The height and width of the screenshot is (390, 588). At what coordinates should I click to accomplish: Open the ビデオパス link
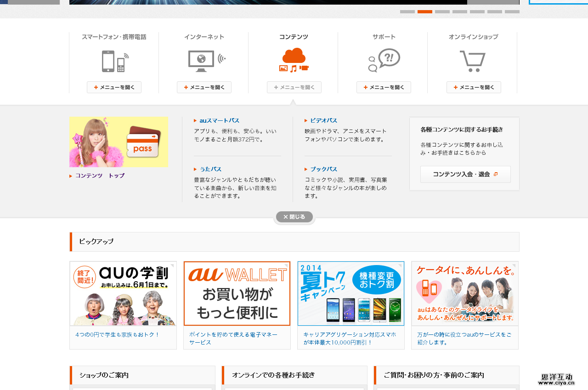323,120
